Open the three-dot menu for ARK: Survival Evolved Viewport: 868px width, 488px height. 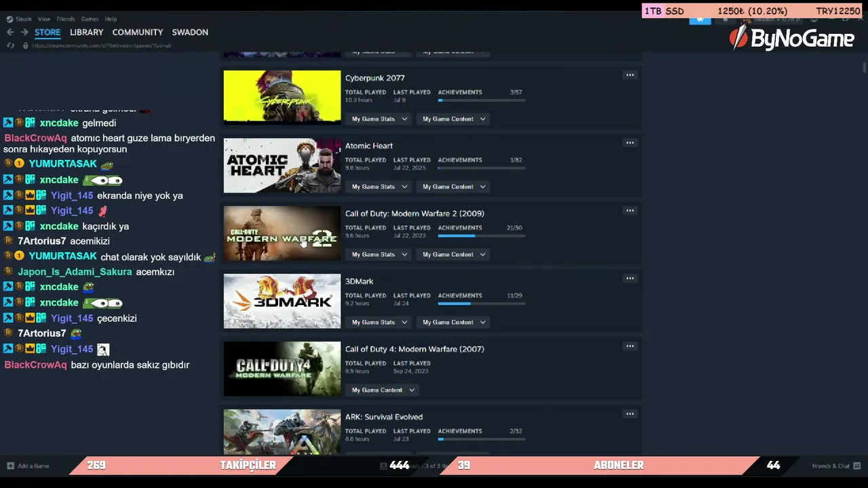[x=630, y=414]
